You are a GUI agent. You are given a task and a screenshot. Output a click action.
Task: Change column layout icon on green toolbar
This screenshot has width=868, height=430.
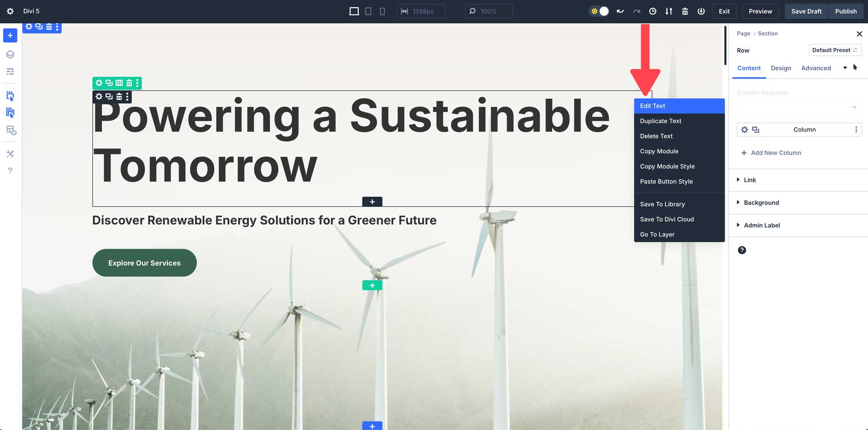tap(119, 83)
